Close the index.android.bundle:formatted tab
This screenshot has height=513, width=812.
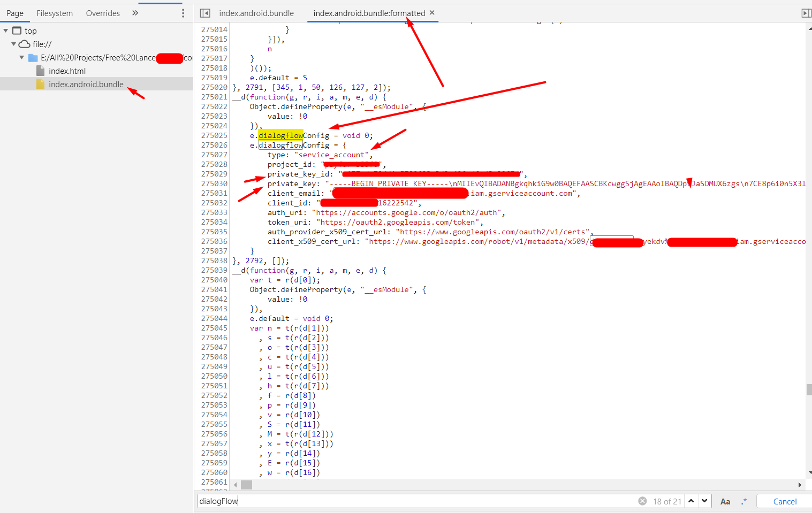(432, 12)
